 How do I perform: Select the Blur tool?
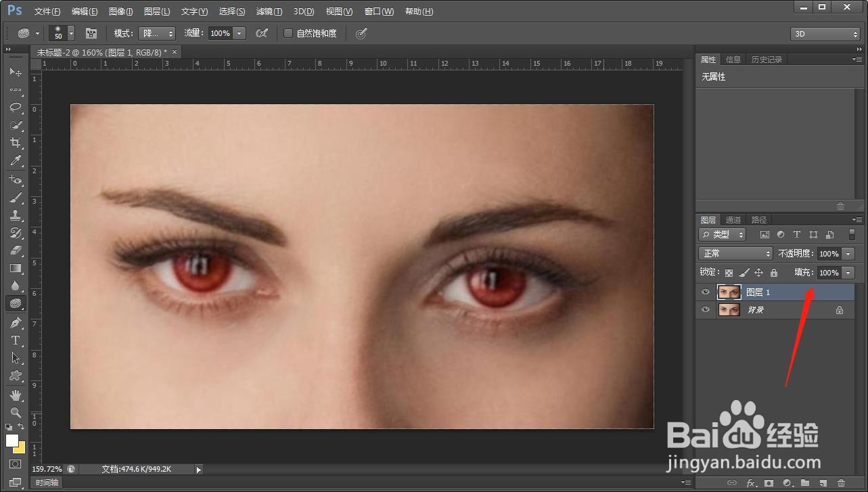[15, 286]
